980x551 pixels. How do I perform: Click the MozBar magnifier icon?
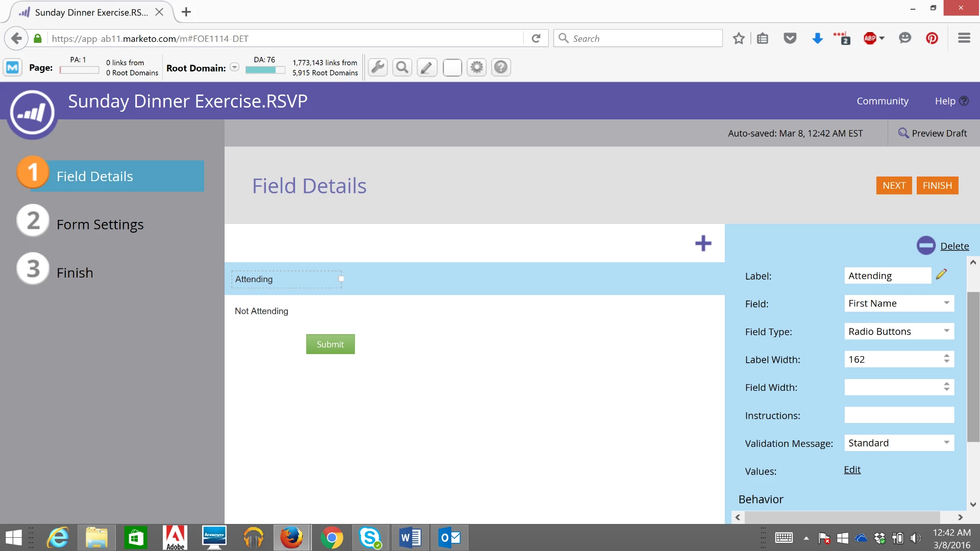pos(402,67)
